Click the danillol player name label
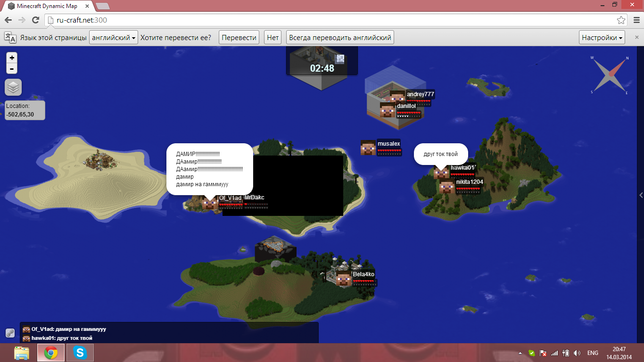Image resolution: width=644 pixels, height=362 pixels. click(x=406, y=106)
